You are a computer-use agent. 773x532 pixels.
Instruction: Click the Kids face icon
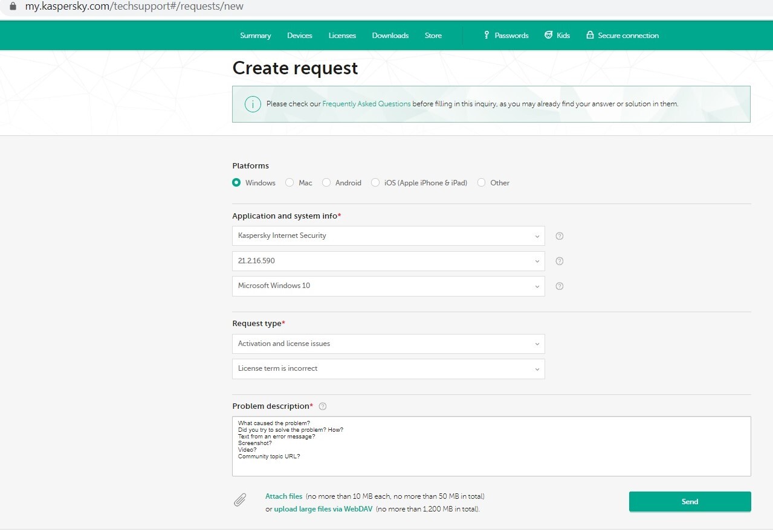click(x=548, y=35)
